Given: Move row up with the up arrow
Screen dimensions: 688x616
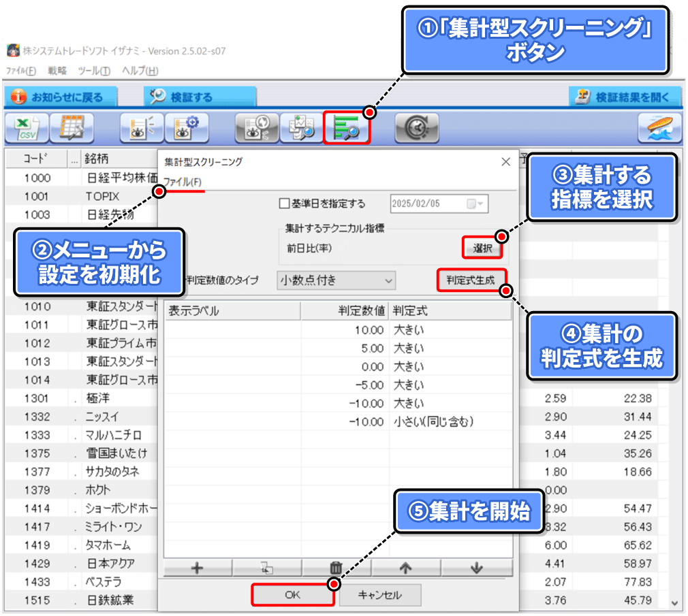Looking at the screenshot, I should pyautogui.click(x=406, y=568).
